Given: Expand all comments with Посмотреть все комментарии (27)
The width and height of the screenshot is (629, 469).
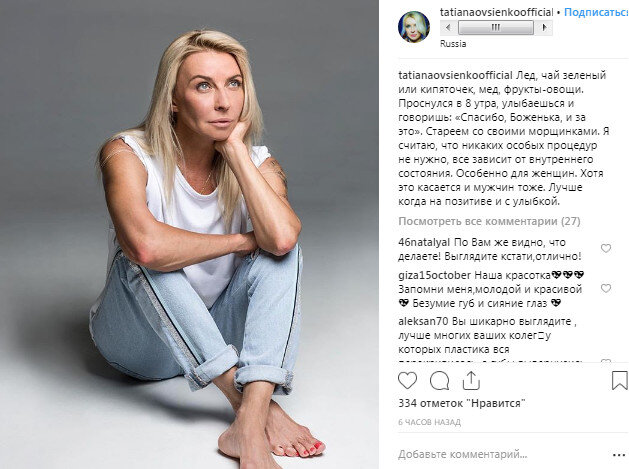Looking at the screenshot, I should coord(489,221).
